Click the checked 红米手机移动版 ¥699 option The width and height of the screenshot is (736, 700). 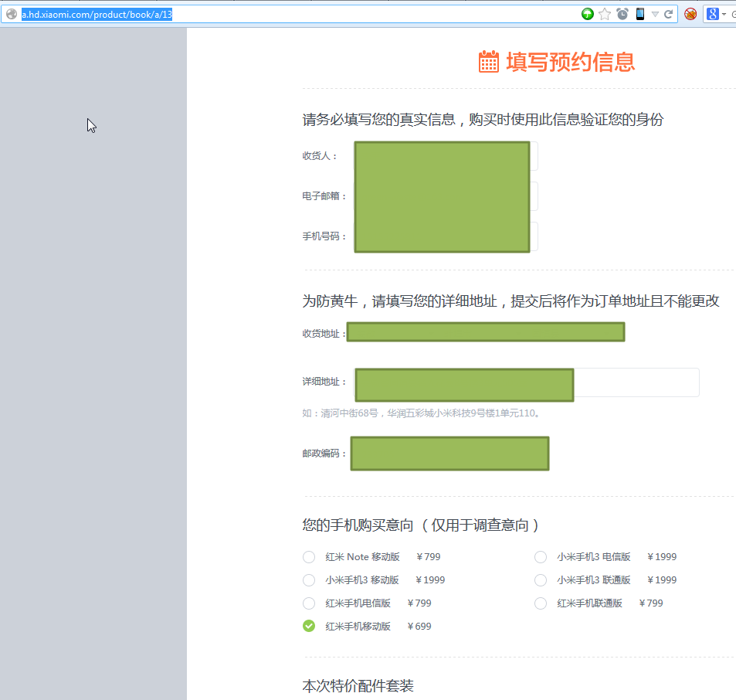(308, 626)
